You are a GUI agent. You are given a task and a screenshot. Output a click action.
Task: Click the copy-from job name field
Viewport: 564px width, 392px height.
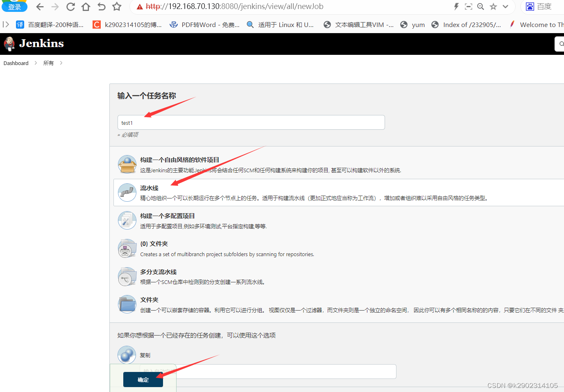point(267,372)
